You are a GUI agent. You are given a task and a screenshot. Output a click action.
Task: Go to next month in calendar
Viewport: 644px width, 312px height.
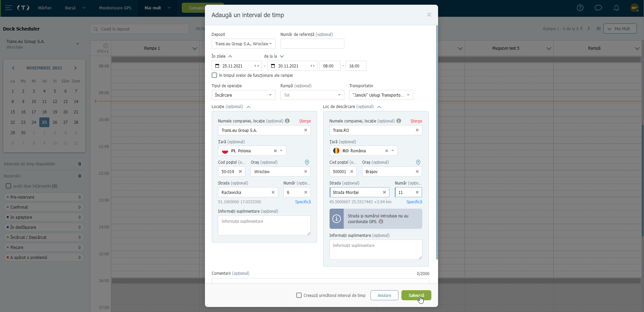click(x=75, y=68)
